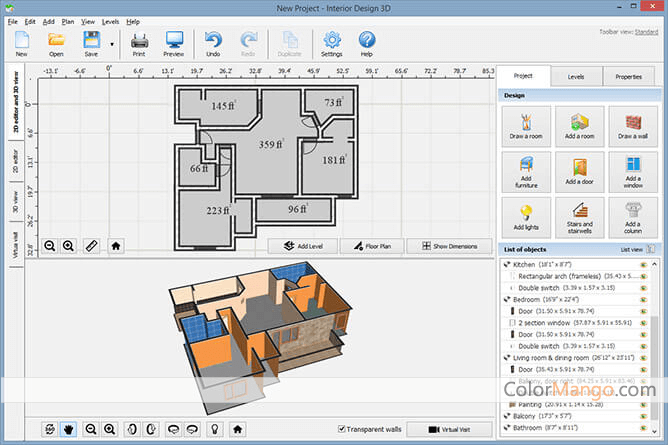Open Preview from the toolbar
668x445 pixels.
[x=174, y=44]
